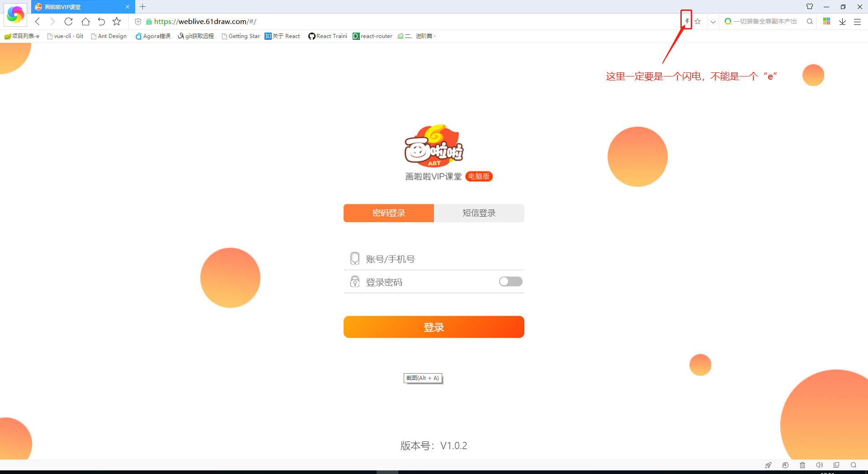Viewport: 868px width, 474px height.
Task: Refresh the current page
Action: pyautogui.click(x=68, y=21)
